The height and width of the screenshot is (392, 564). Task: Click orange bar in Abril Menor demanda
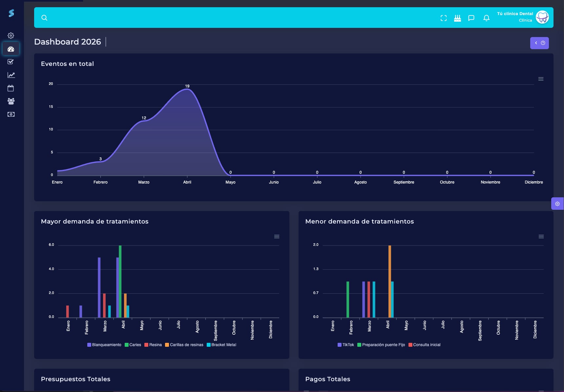click(390, 281)
